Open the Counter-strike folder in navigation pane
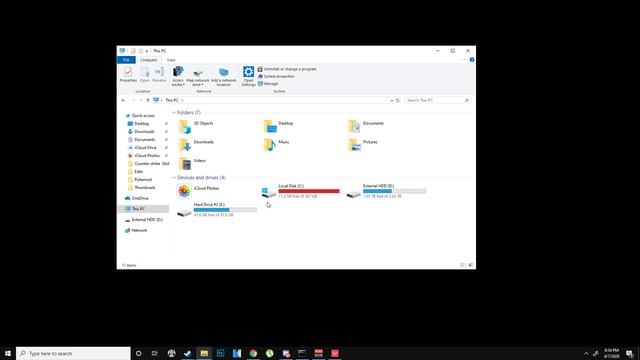The height and width of the screenshot is (360, 640). pos(148,163)
